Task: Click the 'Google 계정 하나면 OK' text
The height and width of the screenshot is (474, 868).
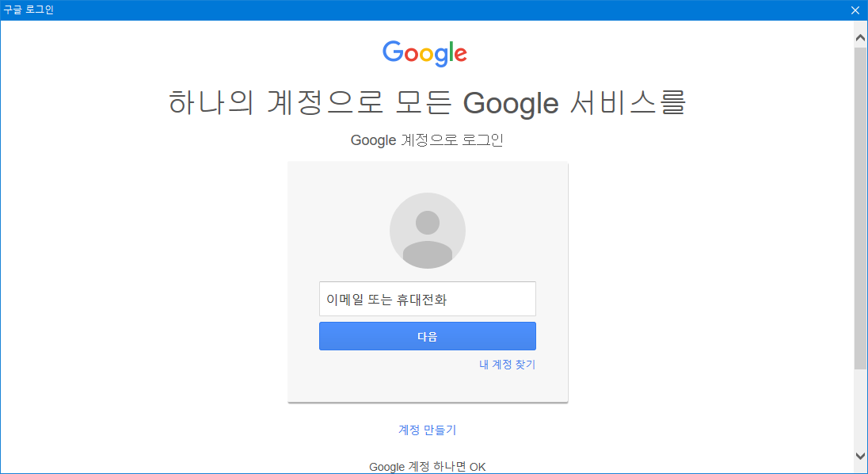Action: pos(428,467)
